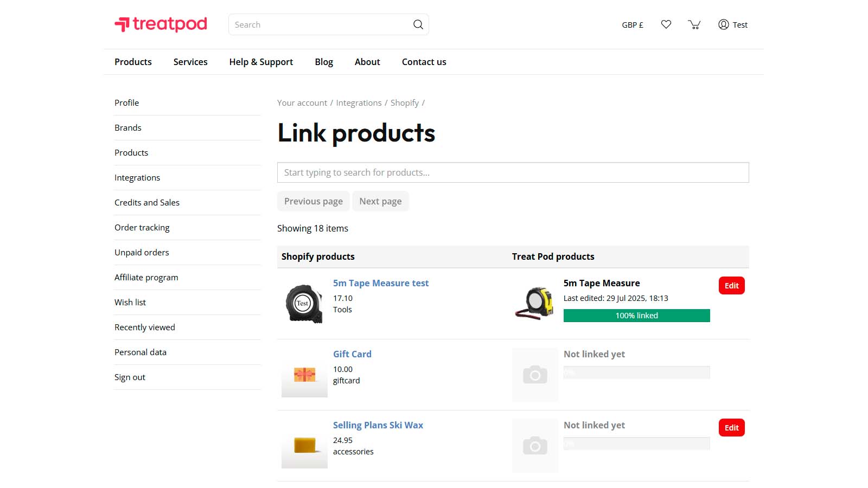
Task: Open Affiliate program
Action: tap(146, 277)
